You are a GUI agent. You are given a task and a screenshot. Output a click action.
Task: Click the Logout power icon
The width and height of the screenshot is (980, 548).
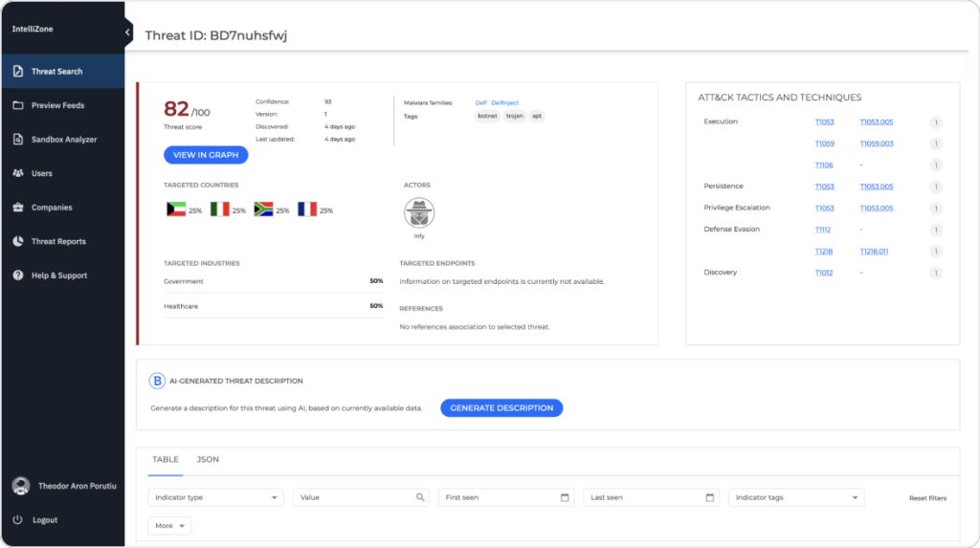click(x=17, y=520)
